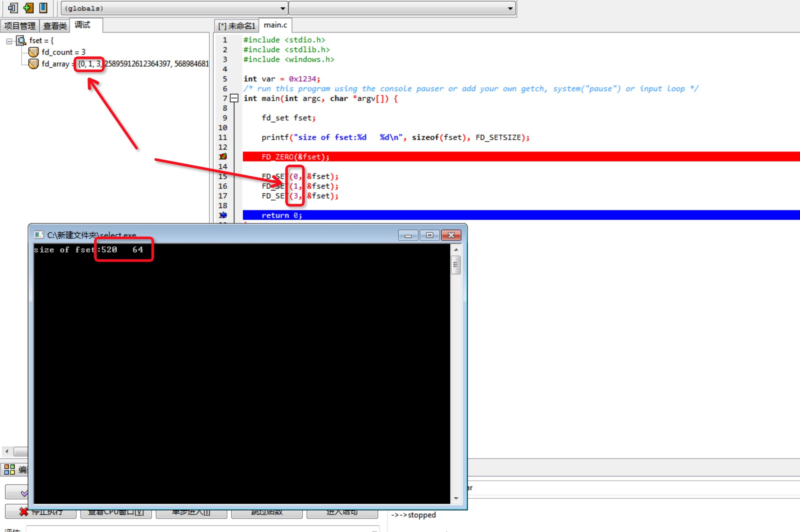
Task: Click the highlighted return 0; line
Action: point(521,215)
